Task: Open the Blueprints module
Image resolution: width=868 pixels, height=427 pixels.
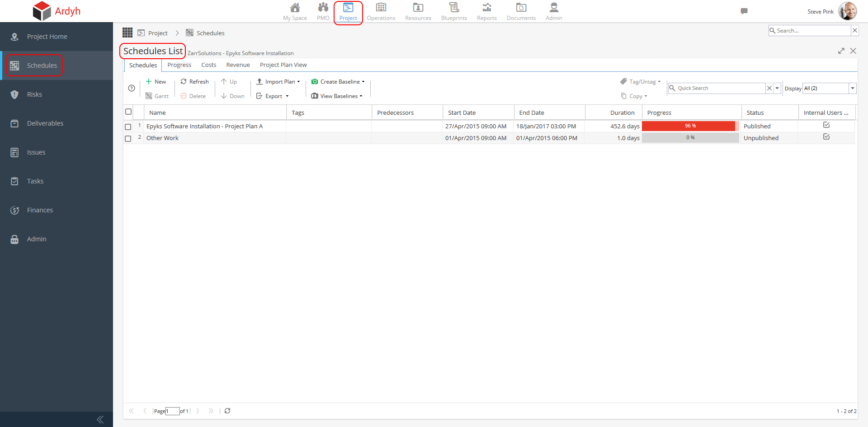Action: (x=454, y=11)
